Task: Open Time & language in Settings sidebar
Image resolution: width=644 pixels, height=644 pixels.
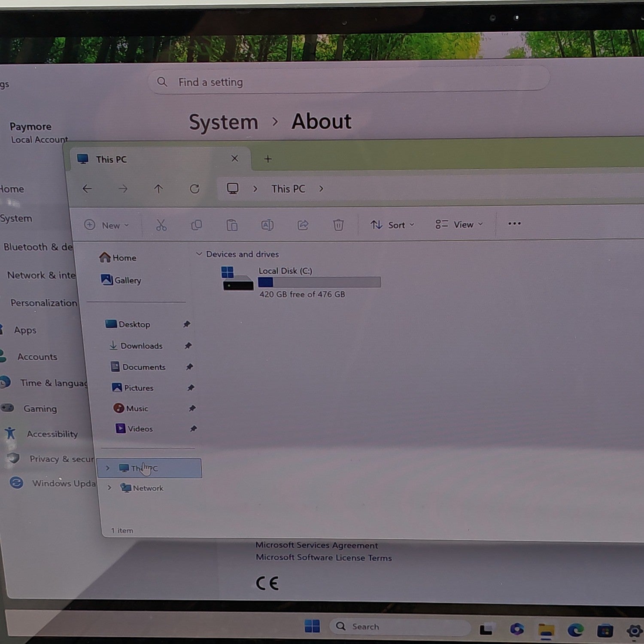Action: point(54,383)
